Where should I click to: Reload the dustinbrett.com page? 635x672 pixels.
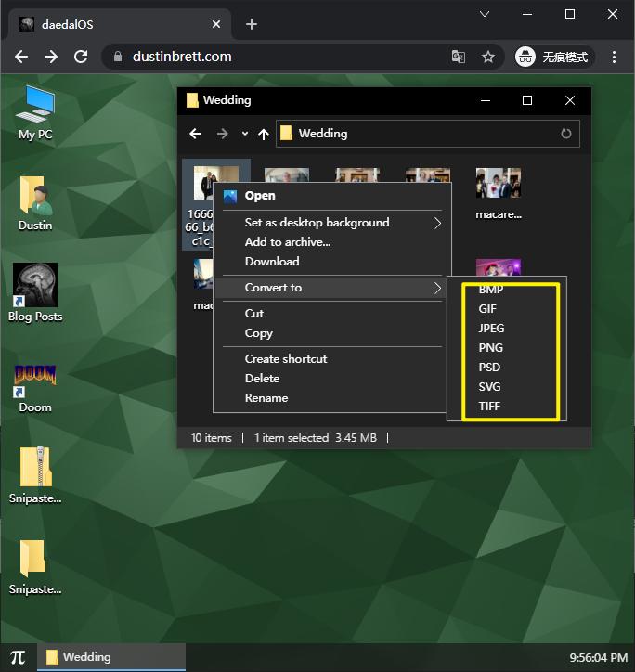[81, 57]
